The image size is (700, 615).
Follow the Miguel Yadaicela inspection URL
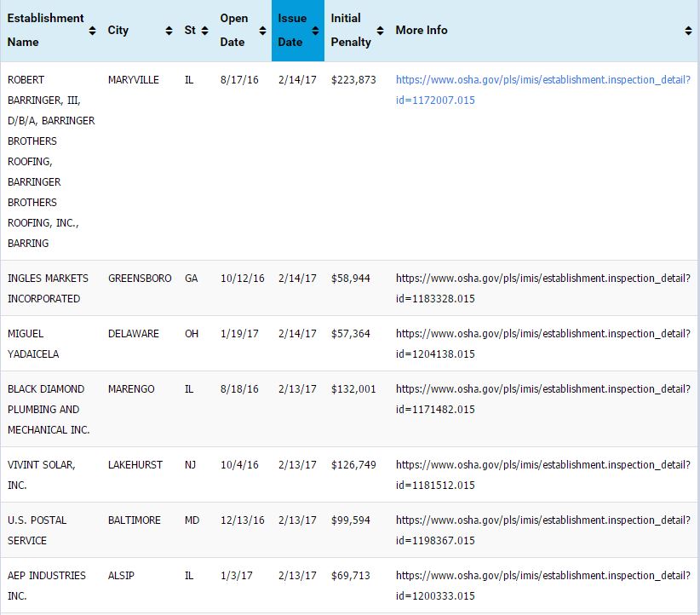[x=542, y=343]
